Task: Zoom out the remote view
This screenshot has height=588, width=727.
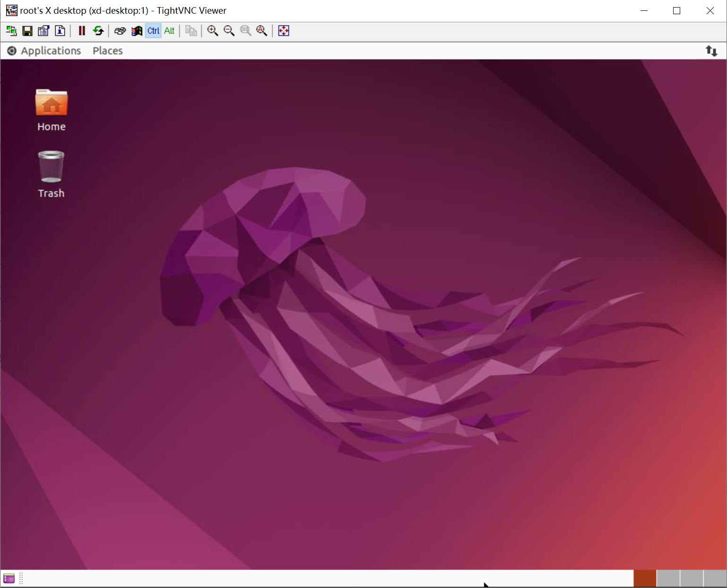Action: point(229,31)
